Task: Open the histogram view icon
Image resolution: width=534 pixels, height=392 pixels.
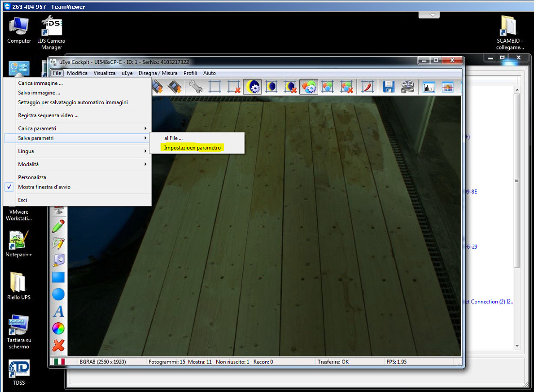Action: [429, 87]
